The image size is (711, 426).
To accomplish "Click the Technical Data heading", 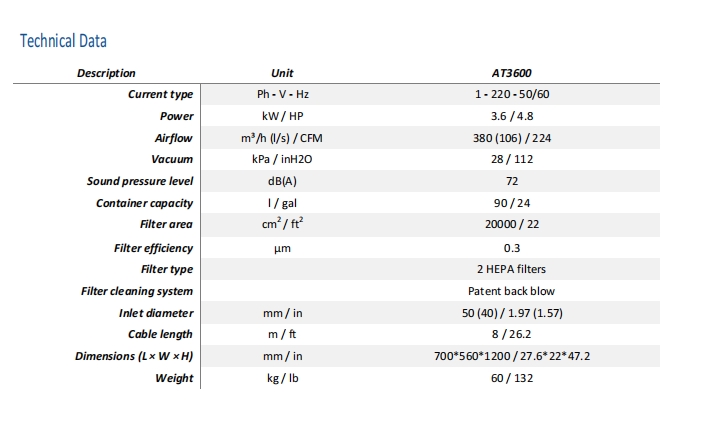I will pyautogui.click(x=63, y=41).
